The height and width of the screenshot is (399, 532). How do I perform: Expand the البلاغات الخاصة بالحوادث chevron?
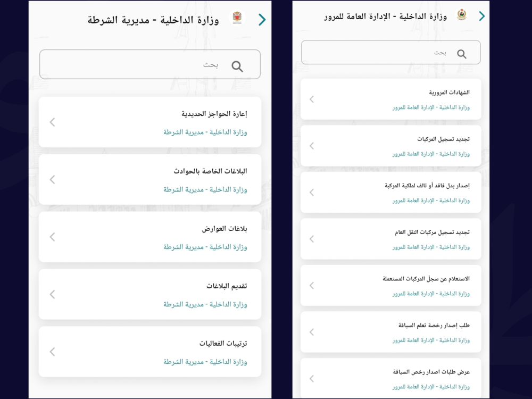[x=52, y=180]
